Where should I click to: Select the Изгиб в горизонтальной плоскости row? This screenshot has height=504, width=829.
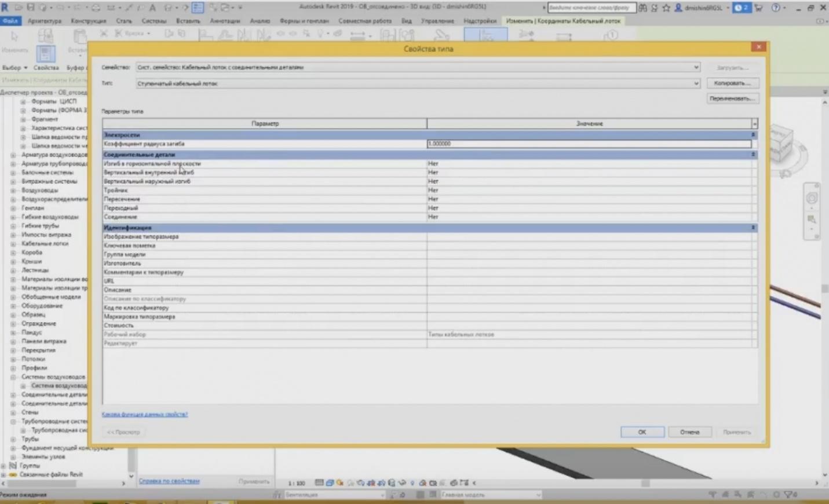(429, 163)
